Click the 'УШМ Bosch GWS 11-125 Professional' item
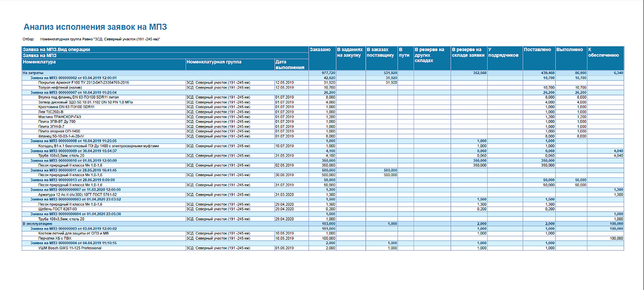Viewport: 644px width, 290px height. coord(70,248)
